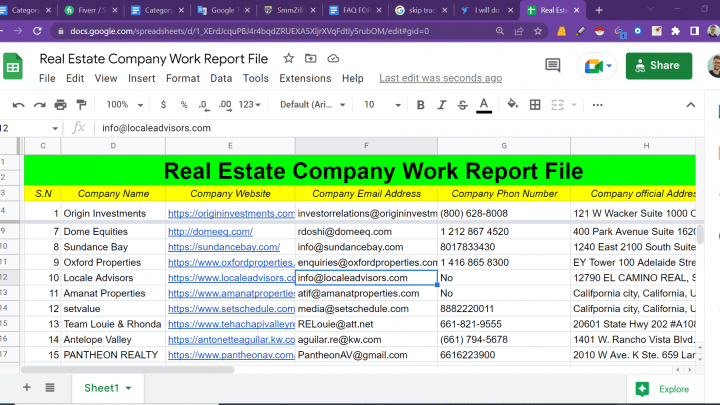Image resolution: width=720 pixels, height=405 pixels.
Task: Add a new sheet with plus icon
Action: coord(27,388)
